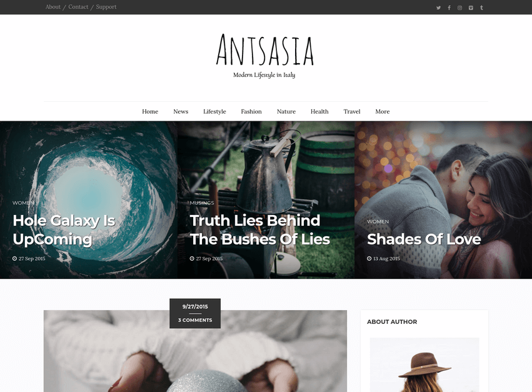The image size is (532, 392).
Task: Open the Lifestyle menu item
Action: 214,111
